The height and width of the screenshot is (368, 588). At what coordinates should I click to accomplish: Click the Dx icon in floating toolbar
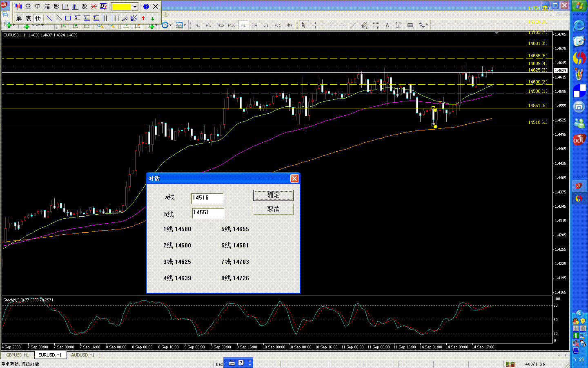tap(103, 7)
